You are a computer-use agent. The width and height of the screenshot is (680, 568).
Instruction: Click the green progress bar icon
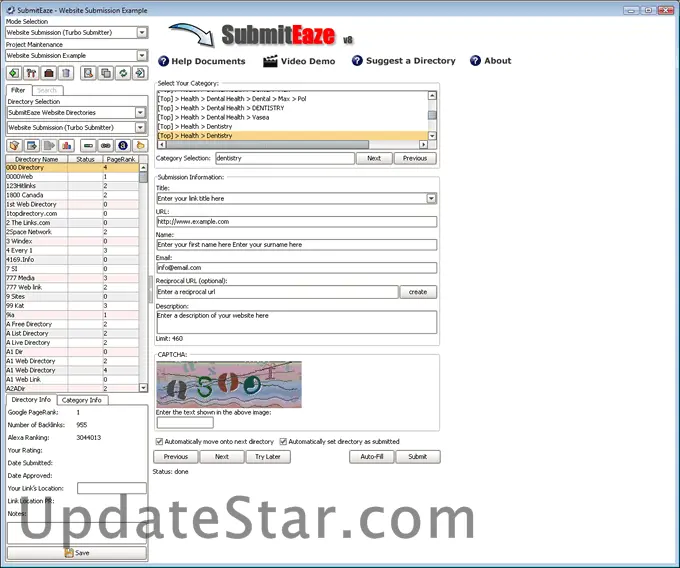coord(88,146)
